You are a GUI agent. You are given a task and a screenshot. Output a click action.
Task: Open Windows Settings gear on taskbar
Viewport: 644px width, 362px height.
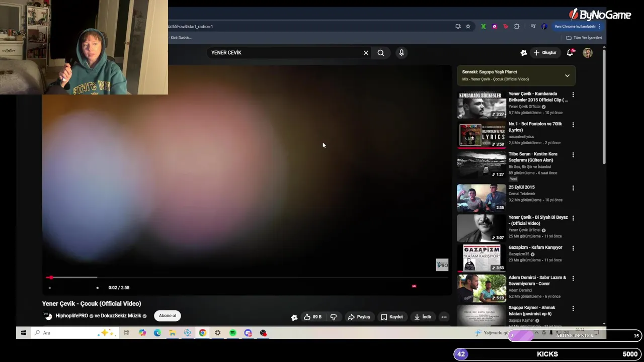pyautogui.click(x=217, y=333)
